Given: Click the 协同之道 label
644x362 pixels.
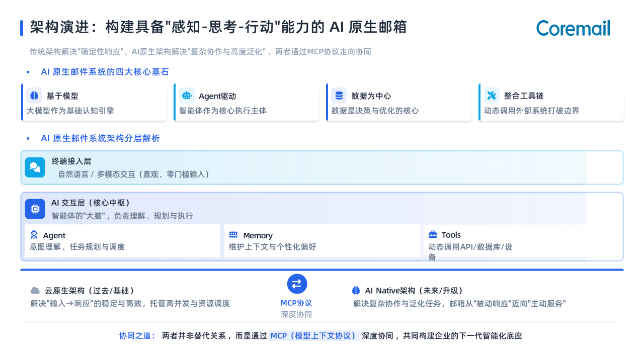Looking at the screenshot, I should pyautogui.click(x=137, y=336).
